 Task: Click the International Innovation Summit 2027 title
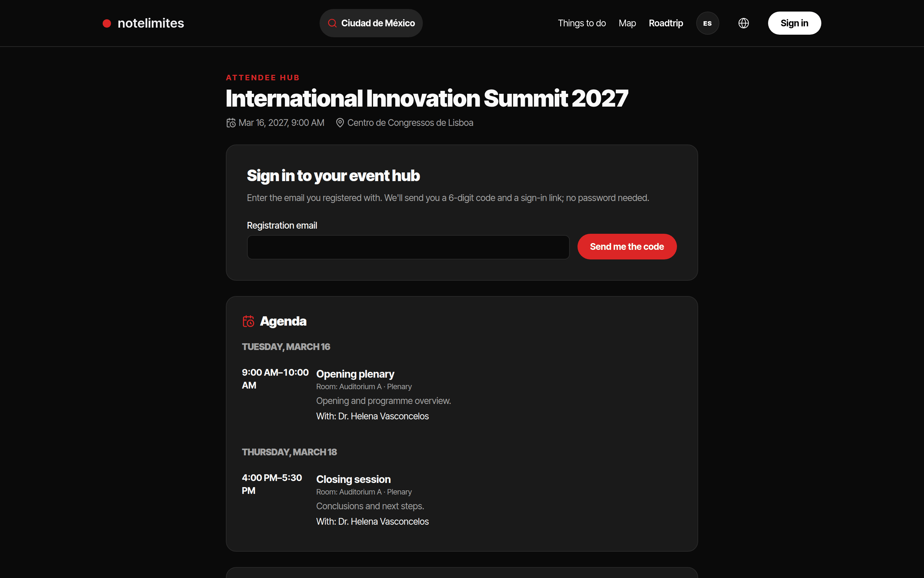coord(427,99)
